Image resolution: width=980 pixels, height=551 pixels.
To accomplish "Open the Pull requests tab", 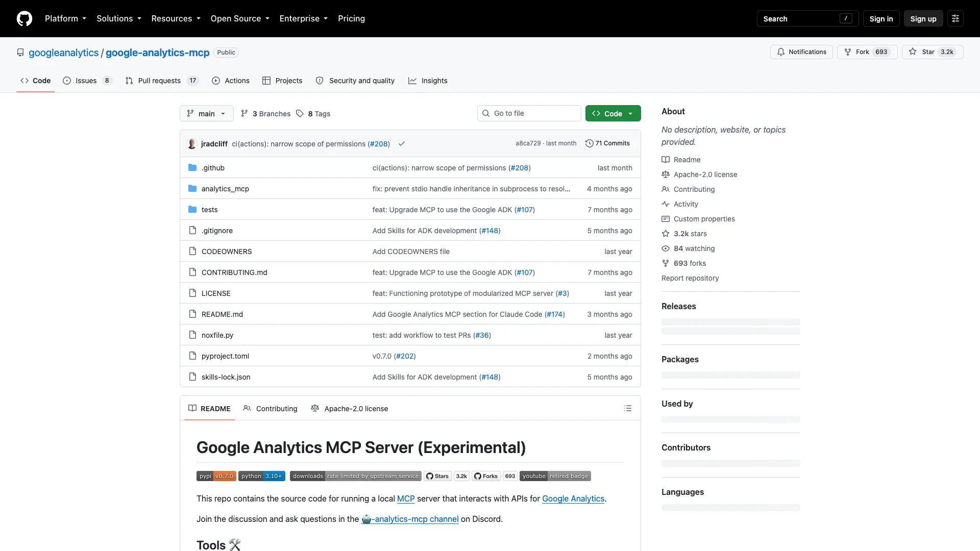I will 161,81.
